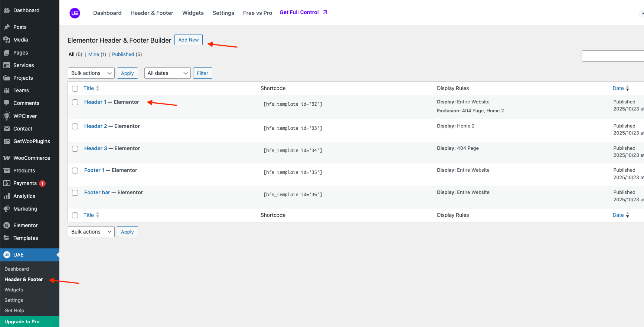644x327 pixels.
Task: Expand the All dates filter dropdown
Action: point(167,73)
